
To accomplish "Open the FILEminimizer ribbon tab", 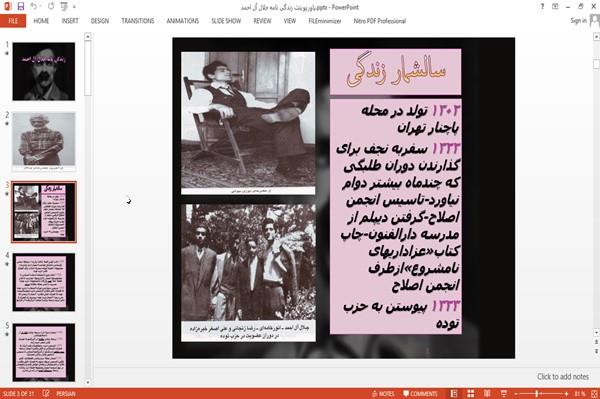I will pos(325,21).
